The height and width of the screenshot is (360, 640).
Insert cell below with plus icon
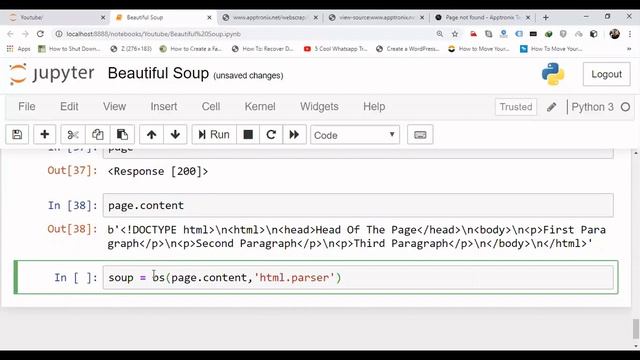tap(44, 135)
